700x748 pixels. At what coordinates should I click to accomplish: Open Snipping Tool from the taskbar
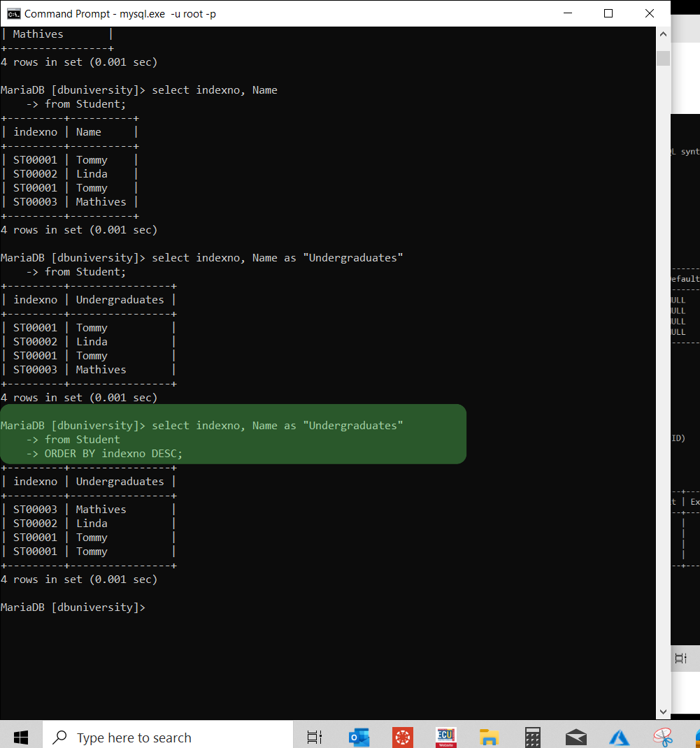(662, 735)
